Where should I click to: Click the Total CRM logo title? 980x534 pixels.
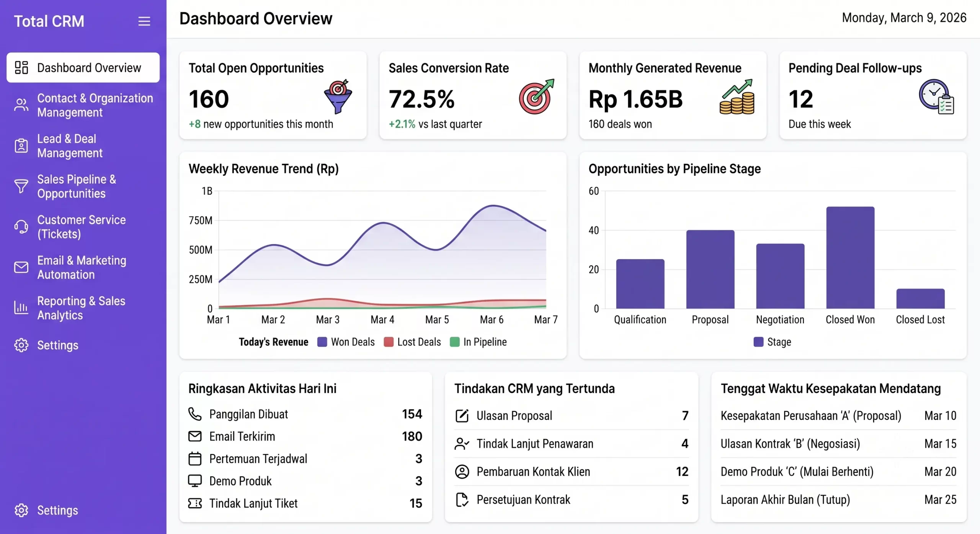(49, 21)
